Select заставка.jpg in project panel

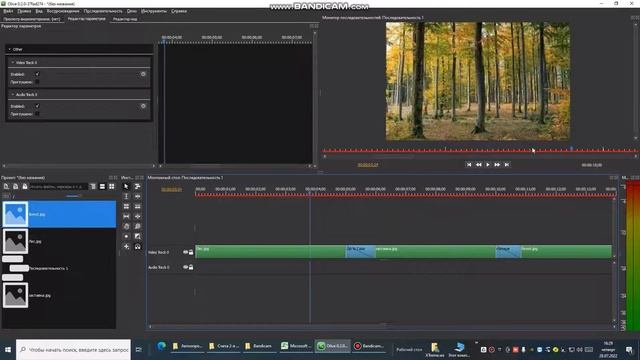pyautogui.click(x=59, y=295)
